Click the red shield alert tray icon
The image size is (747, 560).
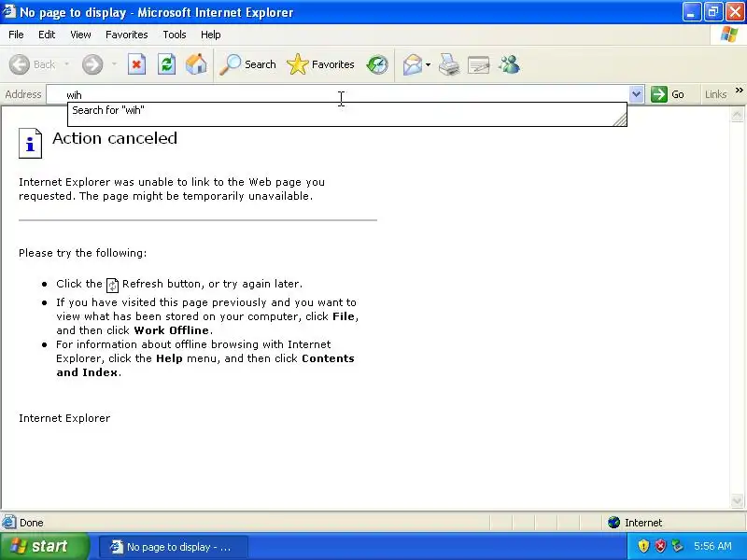[x=660, y=546]
